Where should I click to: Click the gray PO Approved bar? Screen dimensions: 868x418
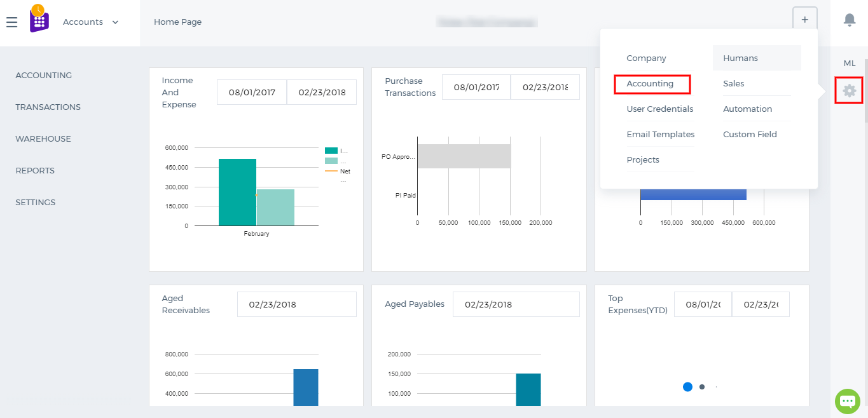[464, 156]
